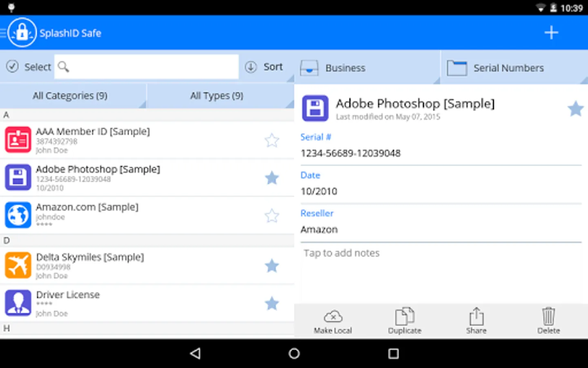Change the Serial Numbers type dropdown
Viewport: 588px width, 368px height.
[x=514, y=67]
